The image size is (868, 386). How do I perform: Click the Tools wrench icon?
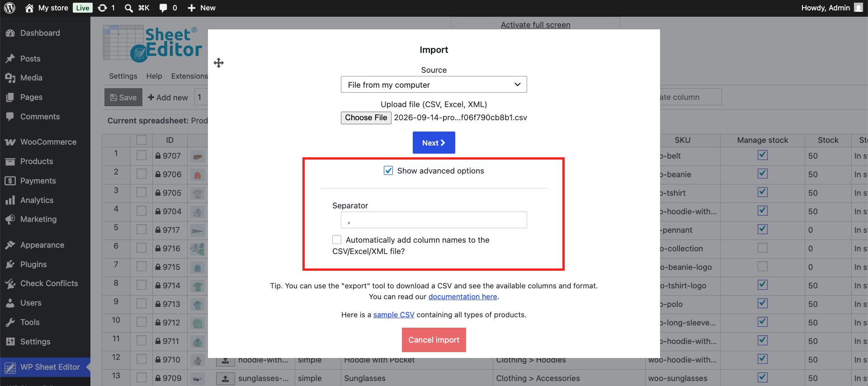point(10,322)
